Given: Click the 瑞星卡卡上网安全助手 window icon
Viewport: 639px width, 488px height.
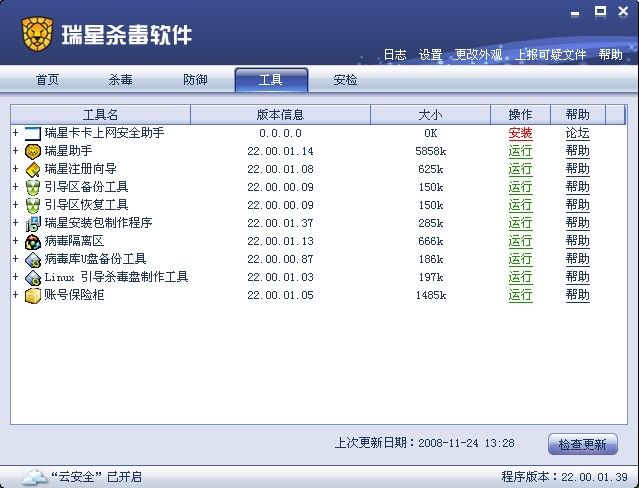Looking at the screenshot, I should [33, 133].
